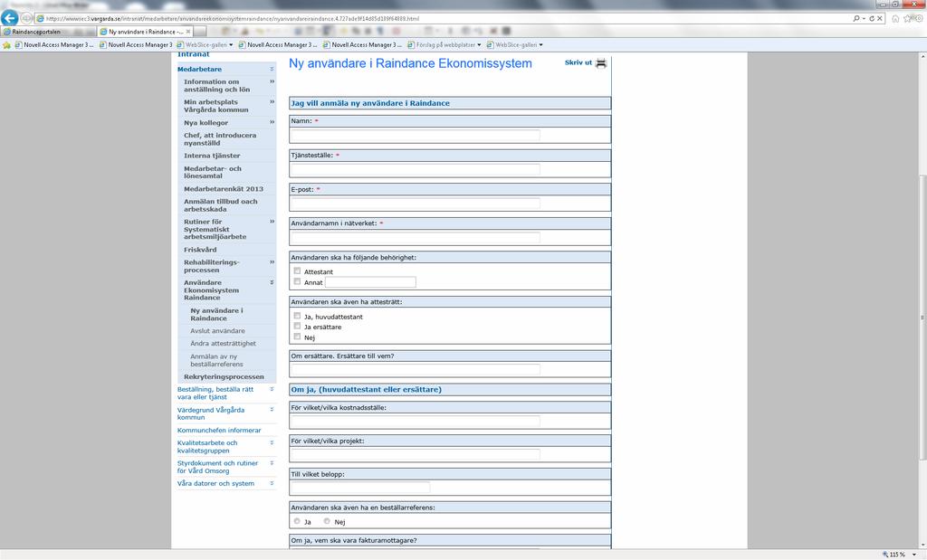Click the browser address bar URL

(x=233, y=18)
